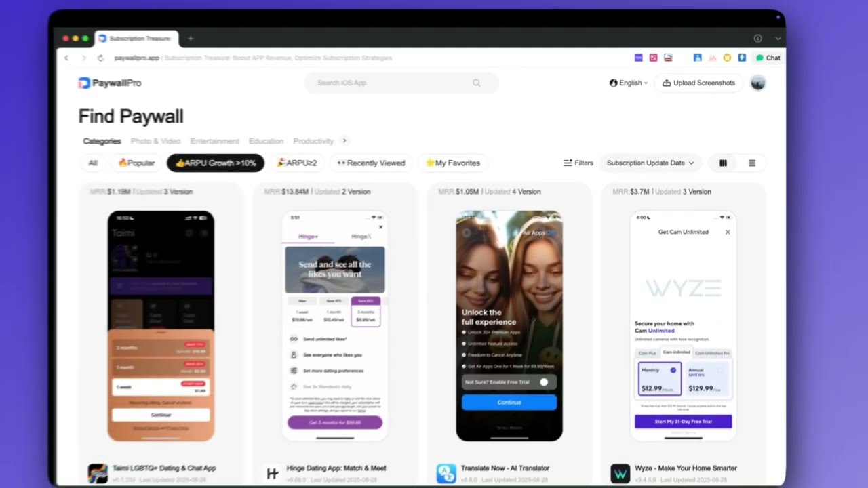Toggle the My Favorites chip

(452, 163)
